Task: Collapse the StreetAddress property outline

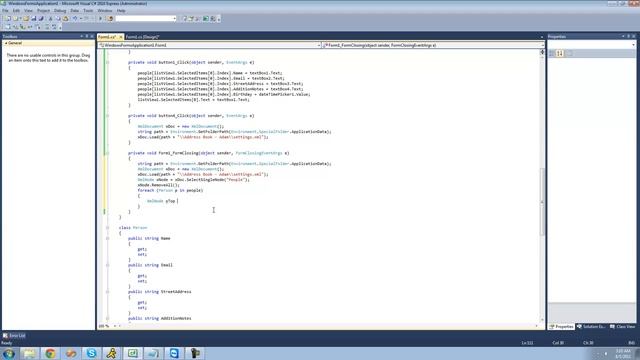Action: tap(107, 292)
